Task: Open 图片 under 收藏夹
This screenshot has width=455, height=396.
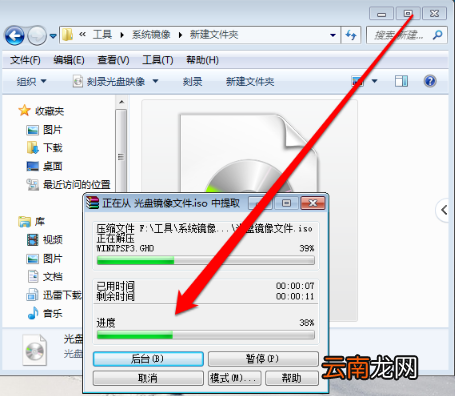Action: pos(53,130)
